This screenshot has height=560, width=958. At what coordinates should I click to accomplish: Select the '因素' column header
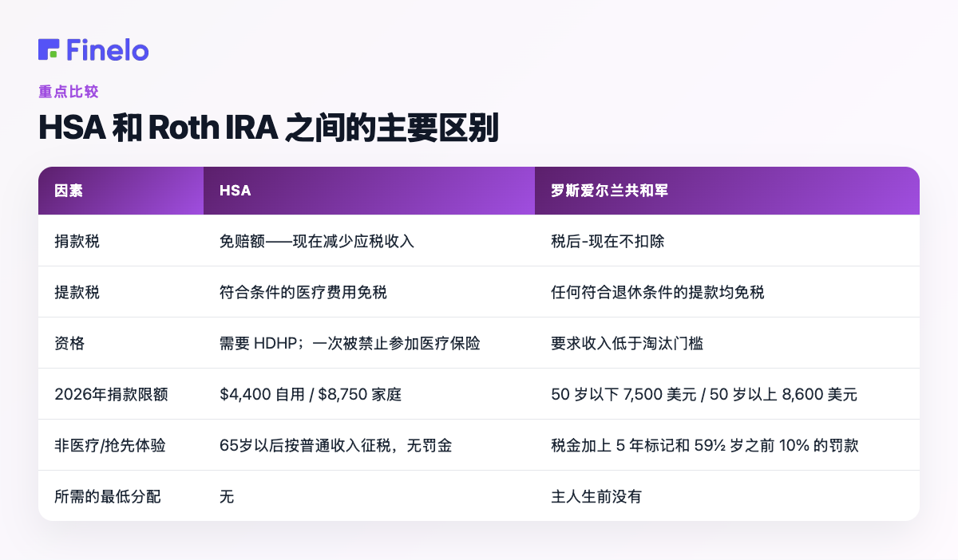point(121,191)
